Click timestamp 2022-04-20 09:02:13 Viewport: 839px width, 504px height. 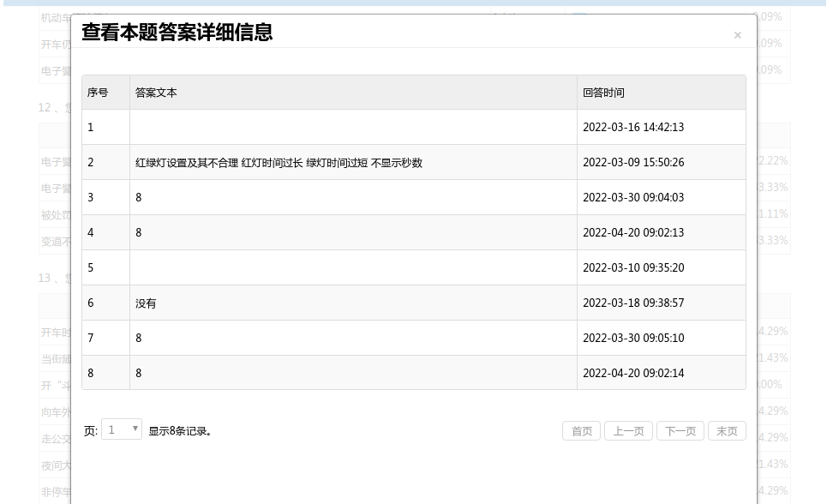click(x=632, y=233)
